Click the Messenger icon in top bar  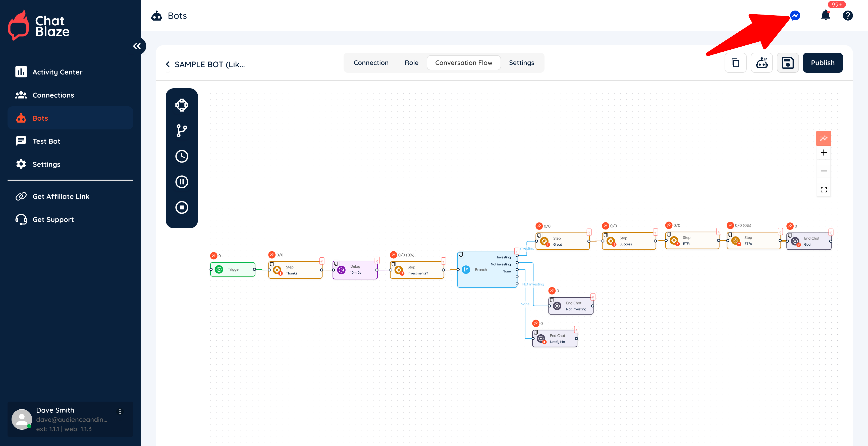pos(795,16)
